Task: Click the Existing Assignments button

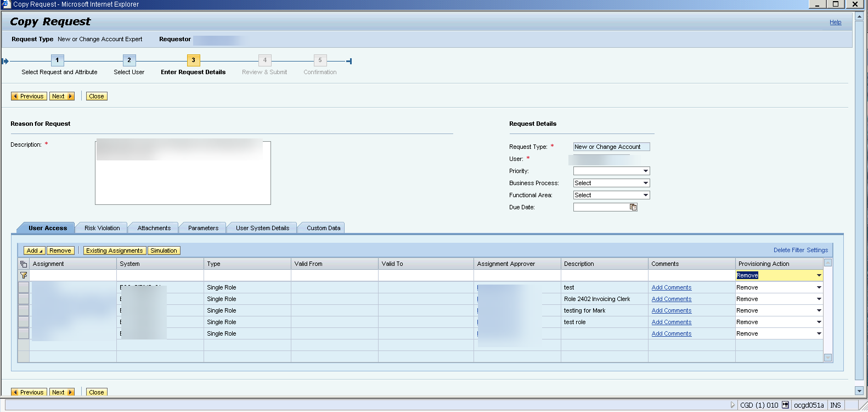Action: (115, 250)
